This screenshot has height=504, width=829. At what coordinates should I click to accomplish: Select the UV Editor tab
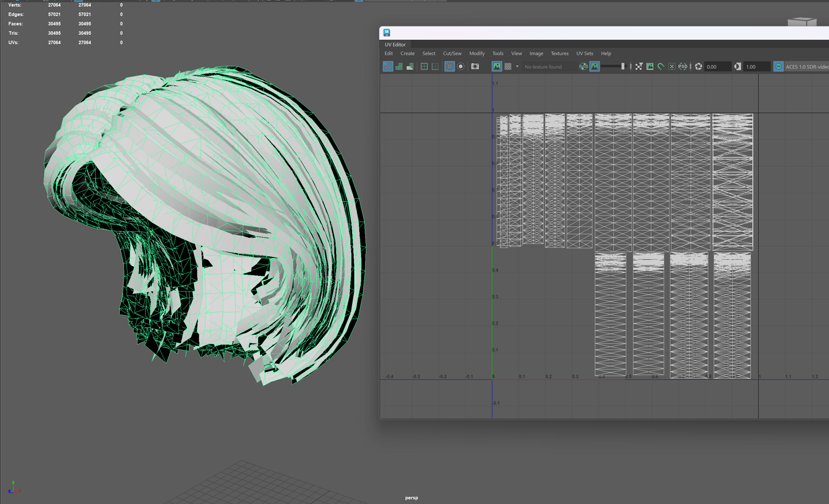click(x=395, y=45)
